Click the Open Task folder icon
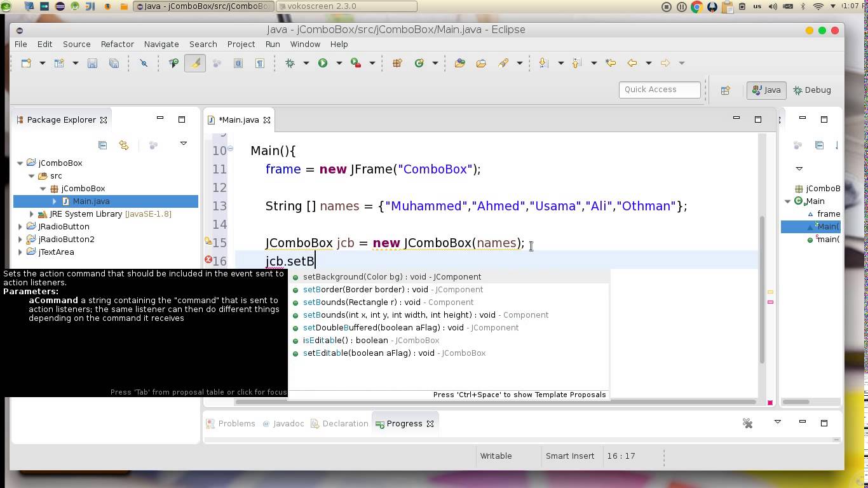Screen dimensions: 868x488 (x=481, y=63)
